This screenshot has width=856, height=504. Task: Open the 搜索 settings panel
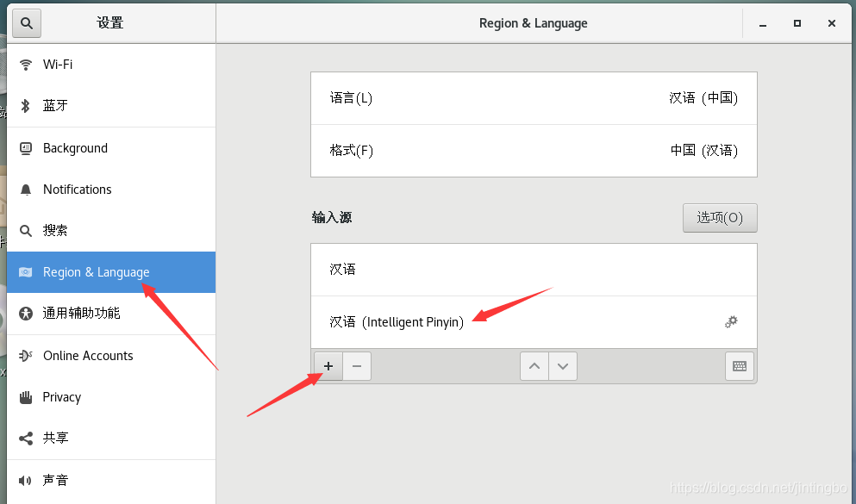pyautogui.click(x=111, y=231)
